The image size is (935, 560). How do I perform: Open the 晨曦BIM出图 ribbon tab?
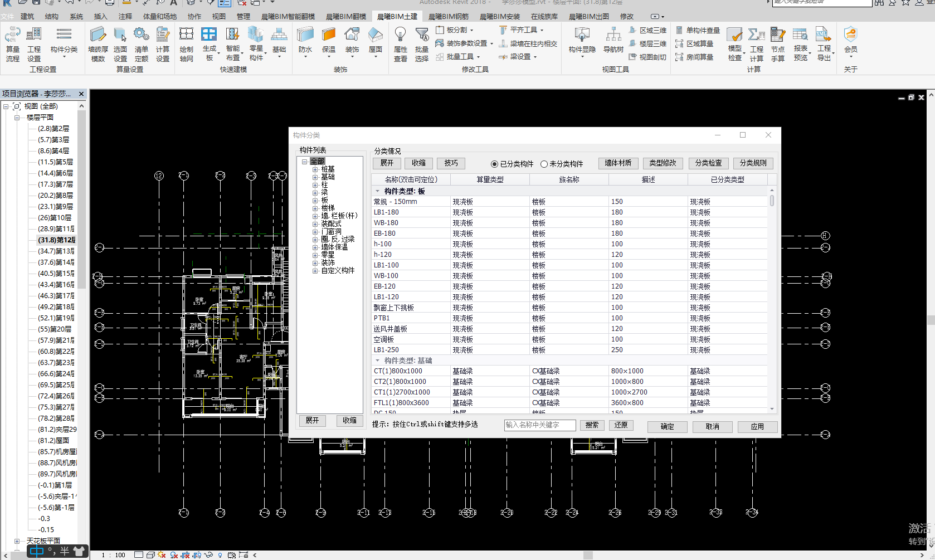589,17
